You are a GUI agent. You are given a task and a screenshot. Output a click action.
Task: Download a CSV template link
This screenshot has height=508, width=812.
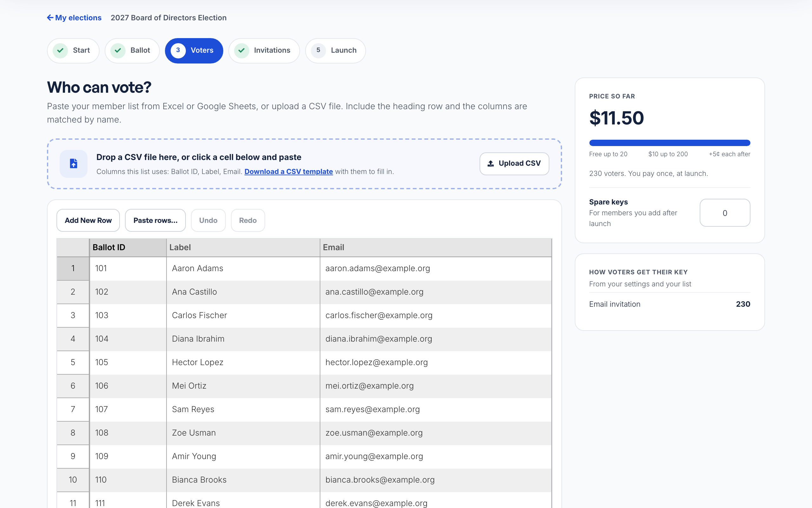[x=289, y=171]
